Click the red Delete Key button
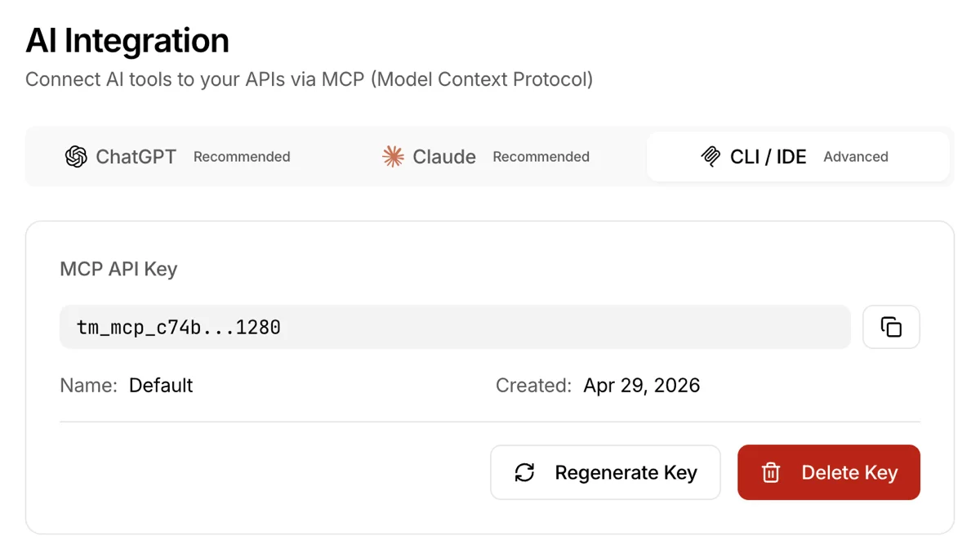This screenshot has height=550, width=980. coord(828,472)
